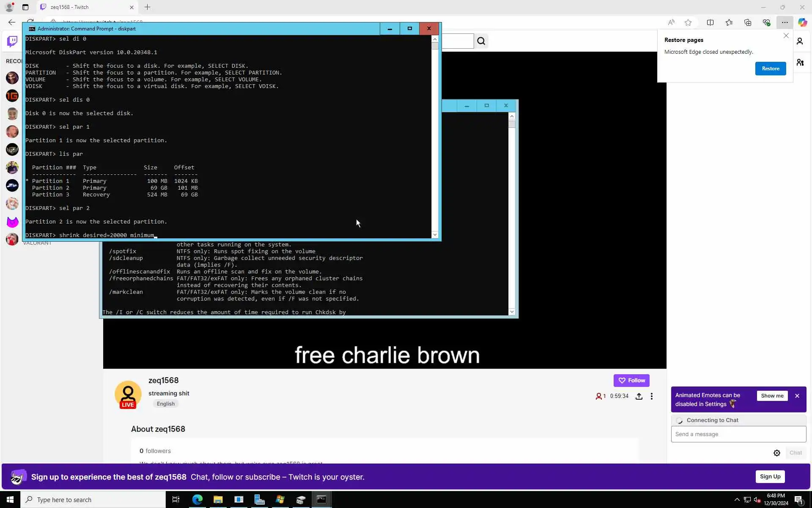Click Send a message chat field
Image resolution: width=812 pixels, height=508 pixels.
pos(738,434)
